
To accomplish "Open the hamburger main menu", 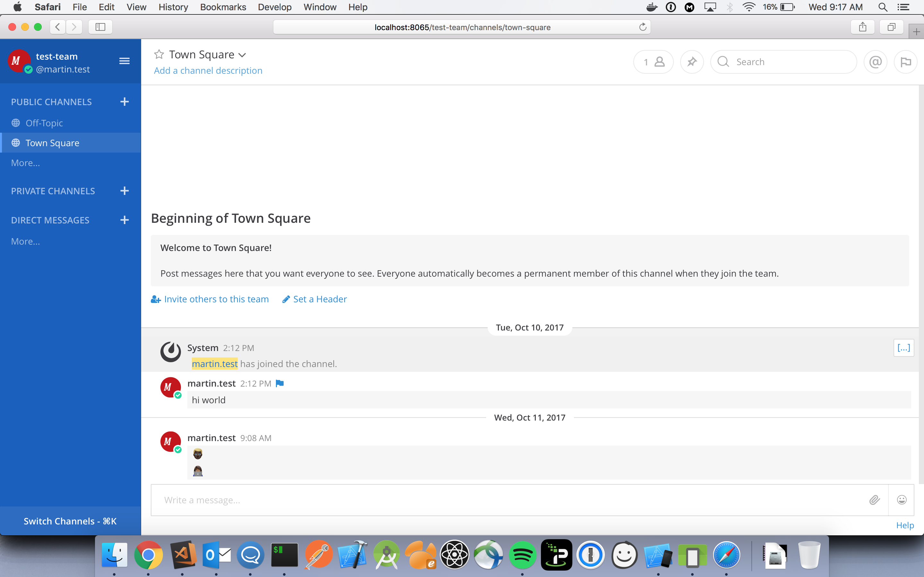I will point(124,61).
